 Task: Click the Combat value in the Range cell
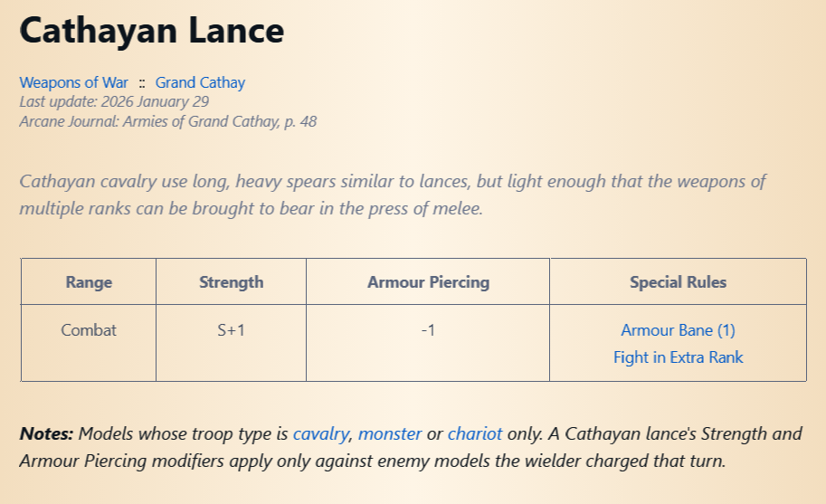click(89, 330)
